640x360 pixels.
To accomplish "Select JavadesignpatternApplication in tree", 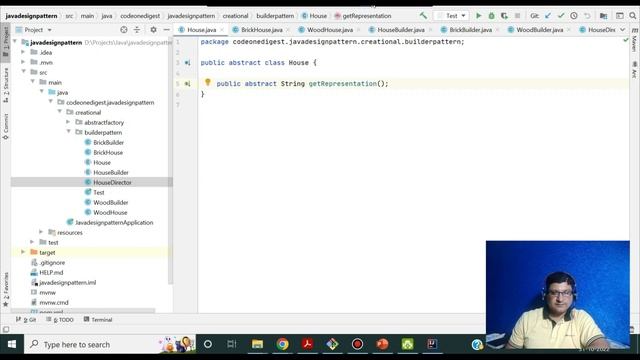I will [114, 222].
